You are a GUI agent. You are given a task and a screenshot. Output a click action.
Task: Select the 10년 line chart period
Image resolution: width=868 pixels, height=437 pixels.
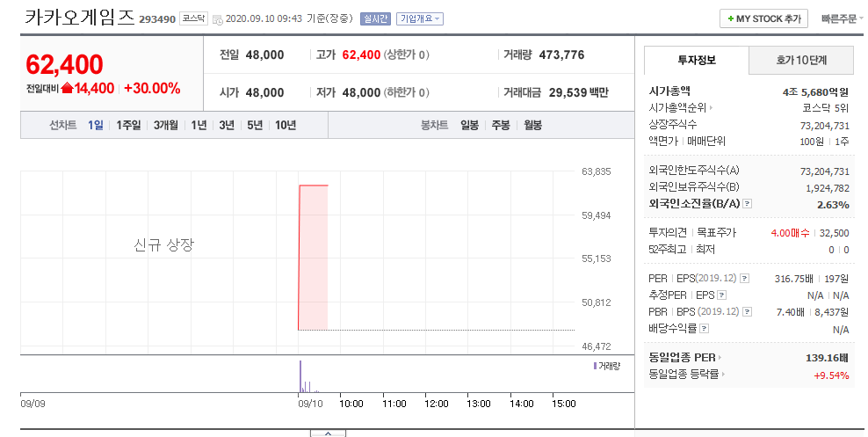(x=286, y=125)
